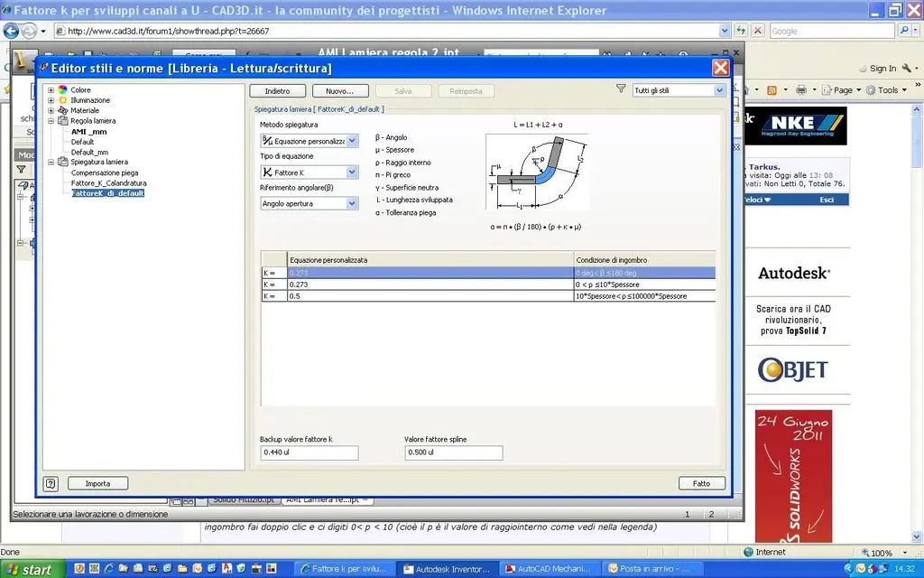This screenshot has width=924, height=578.
Task: Click the '0 < ρ ≤10*Spessore' condition cell
Action: point(644,284)
